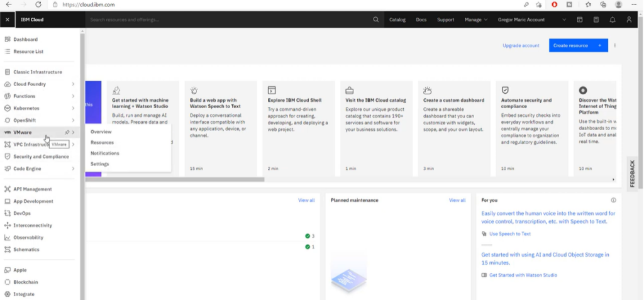Viewport: 644px width, 300px height.
Task: Open dashboard overflow menu (three dots)
Action: pyautogui.click(x=615, y=46)
